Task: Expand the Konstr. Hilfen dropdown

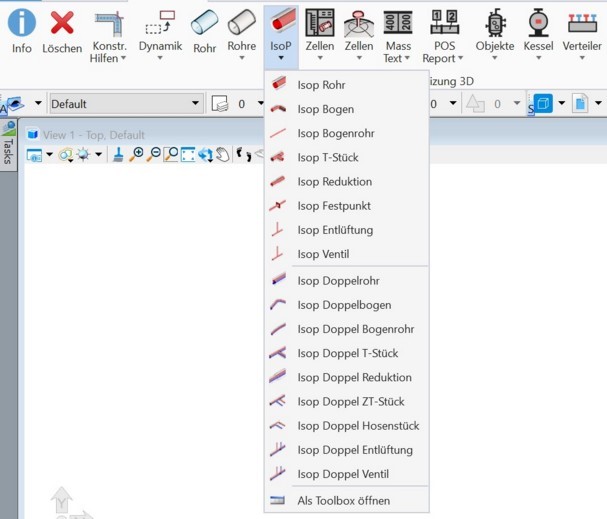Action: click(108, 35)
